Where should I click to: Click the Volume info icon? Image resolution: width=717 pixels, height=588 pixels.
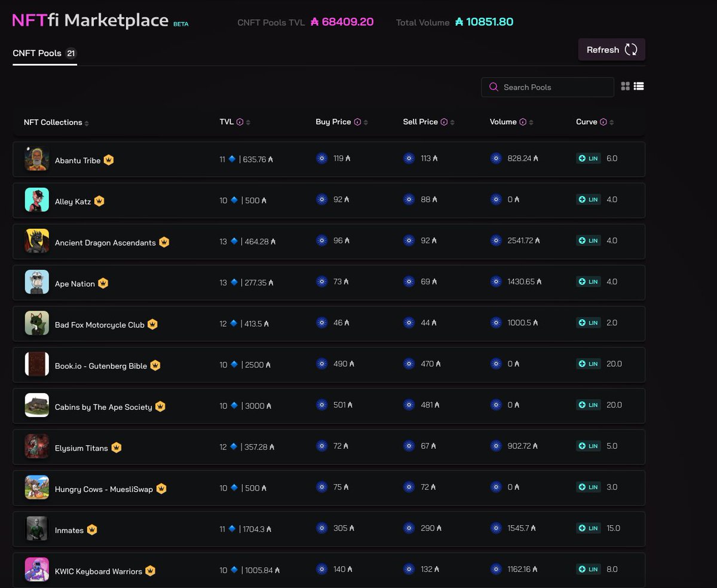tap(523, 122)
